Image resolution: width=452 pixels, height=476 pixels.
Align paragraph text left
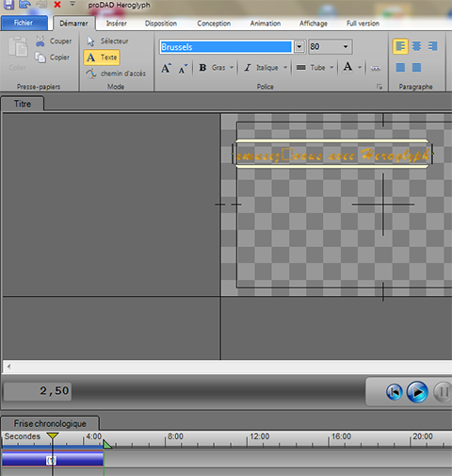[400, 46]
